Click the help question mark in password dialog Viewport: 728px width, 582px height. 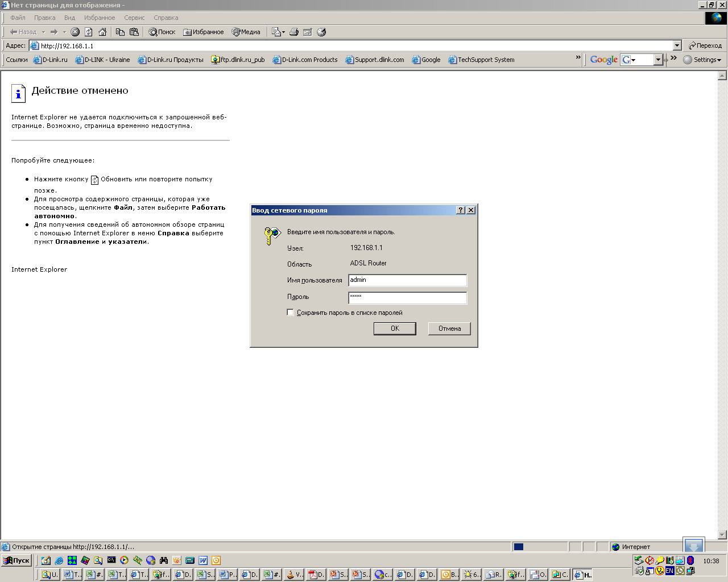(x=461, y=210)
